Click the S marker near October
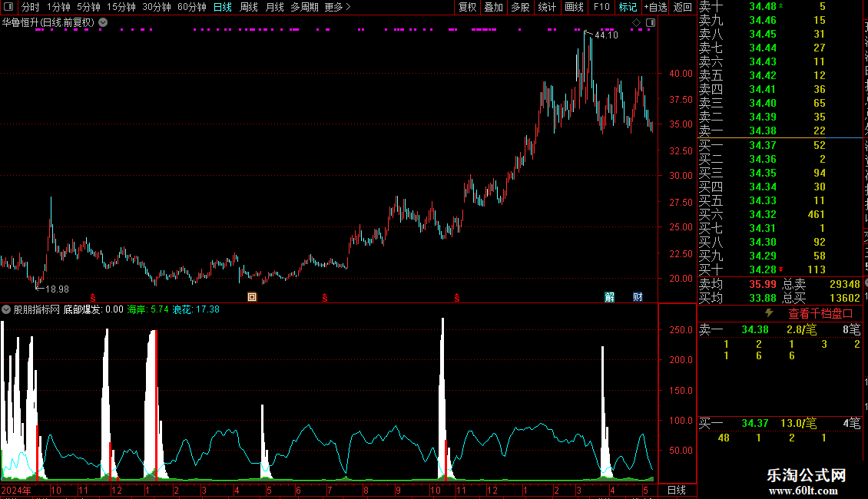 coord(457,298)
